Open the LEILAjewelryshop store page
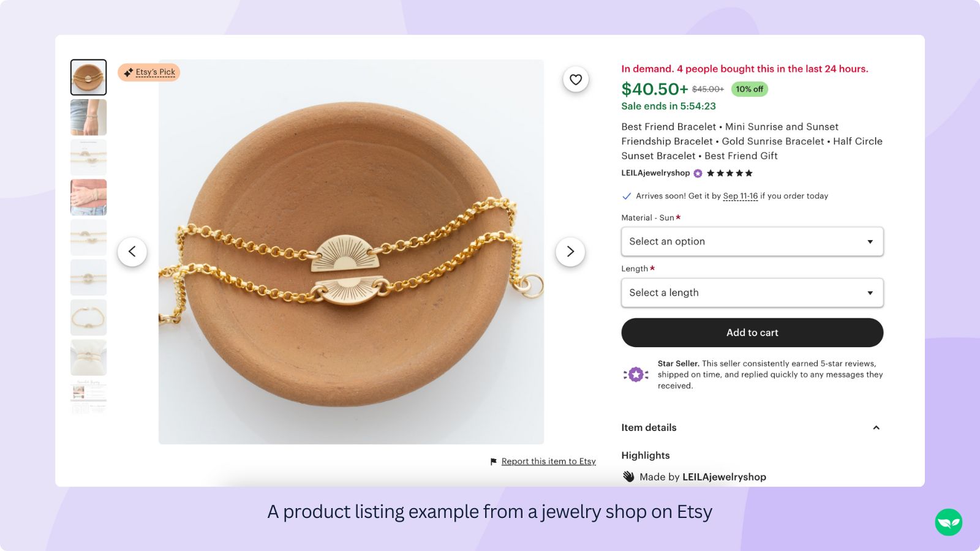The width and height of the screenshot is (980, 551). point(655,173)
